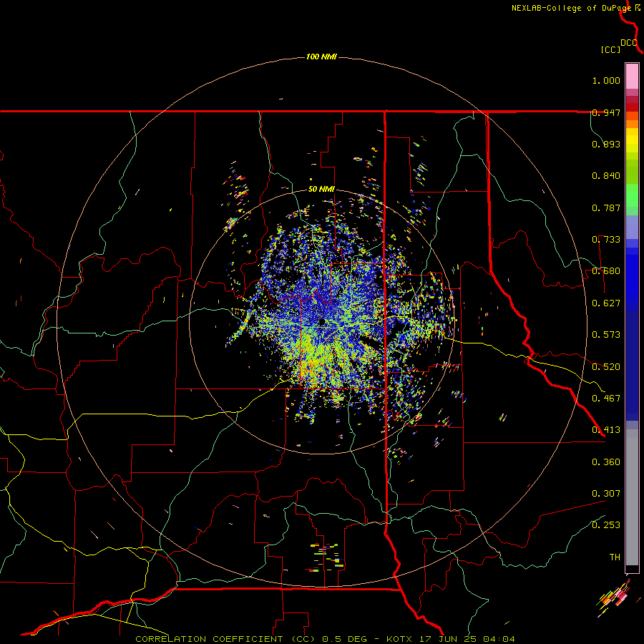This screenshot has height=644, width=644.
Task: Click the [CC] legend unit label
Action: pyautogui.click(x=611, y=49)
